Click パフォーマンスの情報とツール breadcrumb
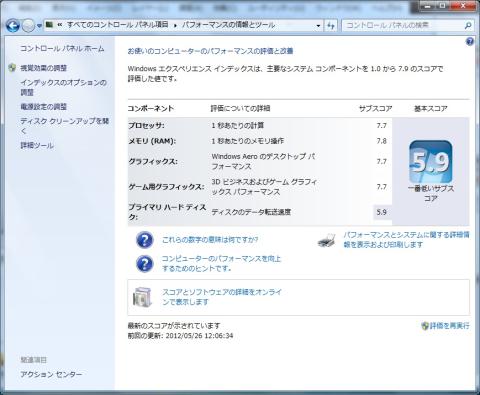The height and width of the screenshot is (395, 480). click(228, 25)
